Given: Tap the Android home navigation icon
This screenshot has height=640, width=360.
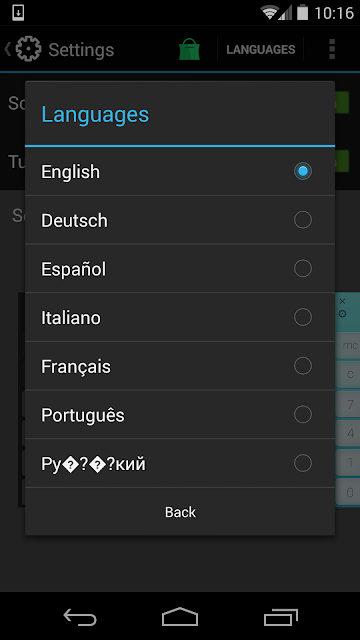Looking at the screenshot, I should (x=180, y=616).
